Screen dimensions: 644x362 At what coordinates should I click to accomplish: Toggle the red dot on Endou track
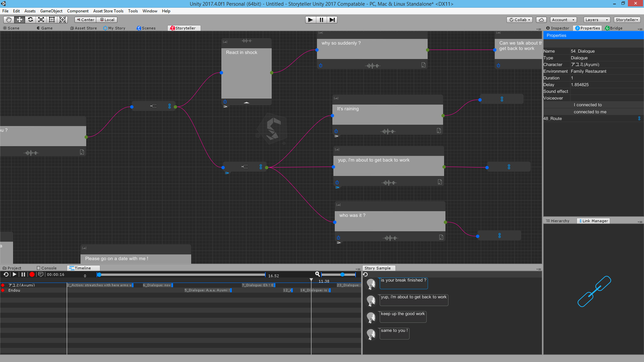coord(3,291)
